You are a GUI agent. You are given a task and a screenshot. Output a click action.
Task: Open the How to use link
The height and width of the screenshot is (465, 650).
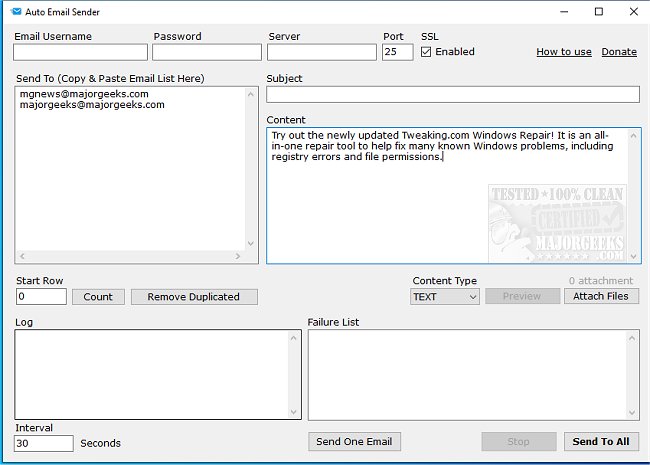coord(564,52)
